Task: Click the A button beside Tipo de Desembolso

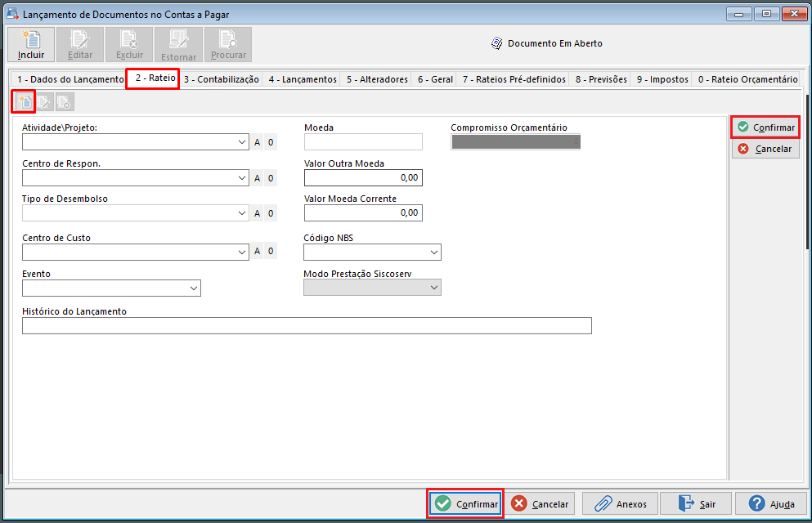Action: [x=258, y=213]
